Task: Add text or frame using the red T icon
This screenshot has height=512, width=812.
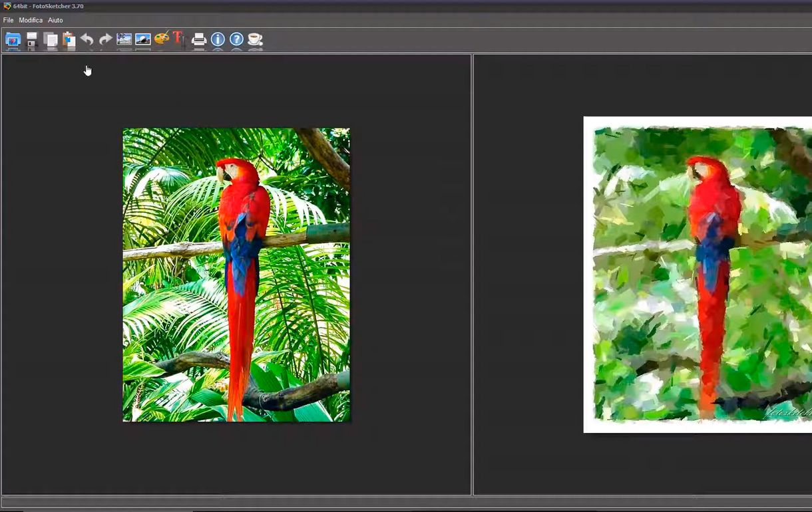Action: click(177, 40)
